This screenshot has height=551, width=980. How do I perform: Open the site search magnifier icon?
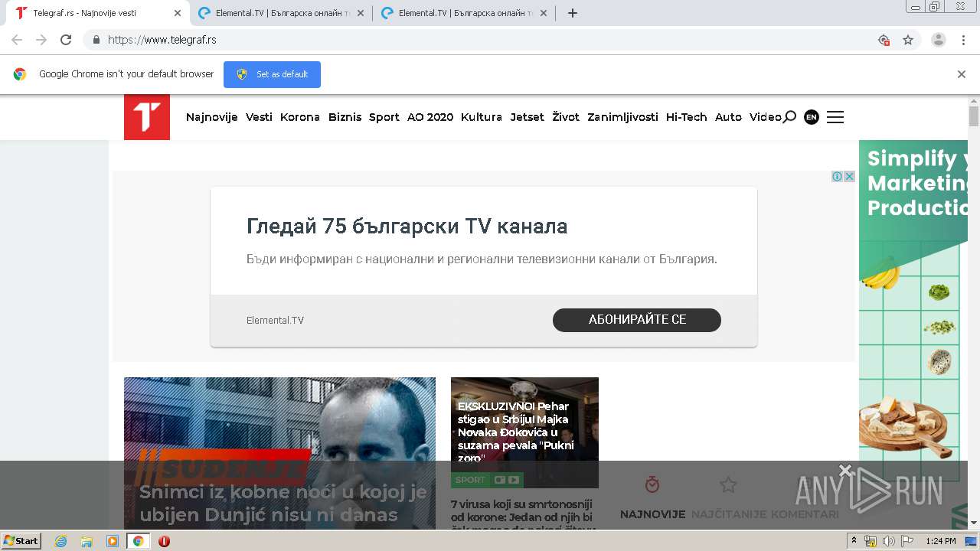[789, 117]
